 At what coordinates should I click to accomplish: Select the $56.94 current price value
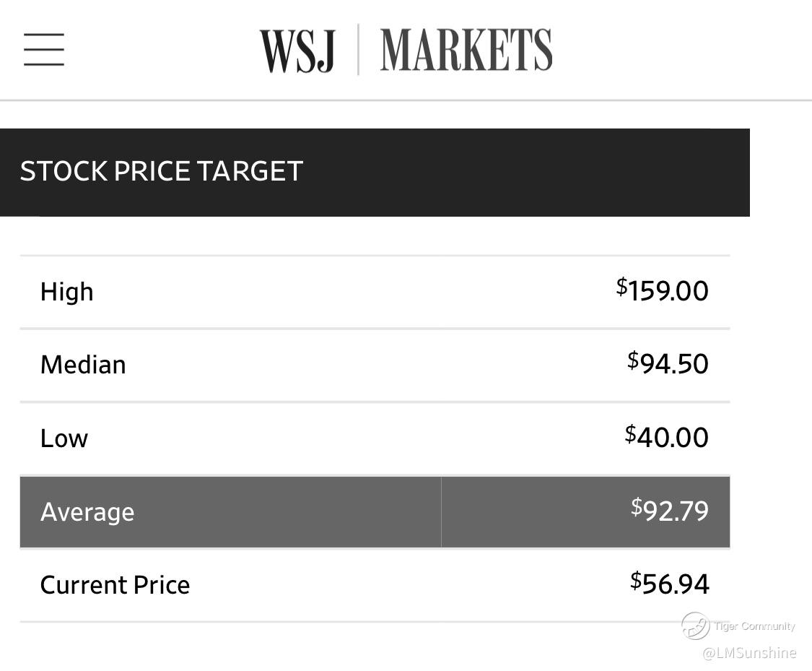click(x=669, y=584)
